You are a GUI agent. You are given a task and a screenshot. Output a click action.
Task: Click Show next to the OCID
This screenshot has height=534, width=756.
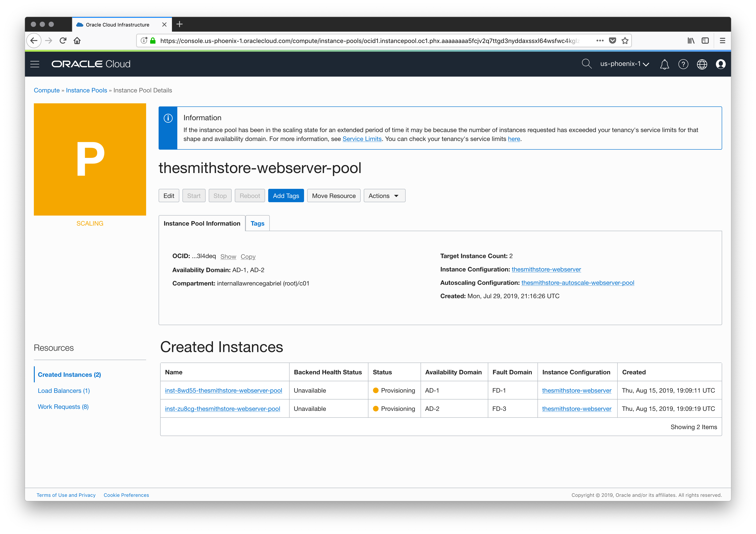[228, 257]
